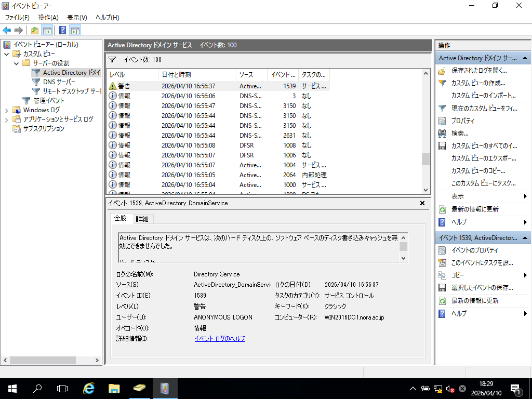
Task: Click the upper 最新の情報に更新 refresh action
Action: (475, 209)
